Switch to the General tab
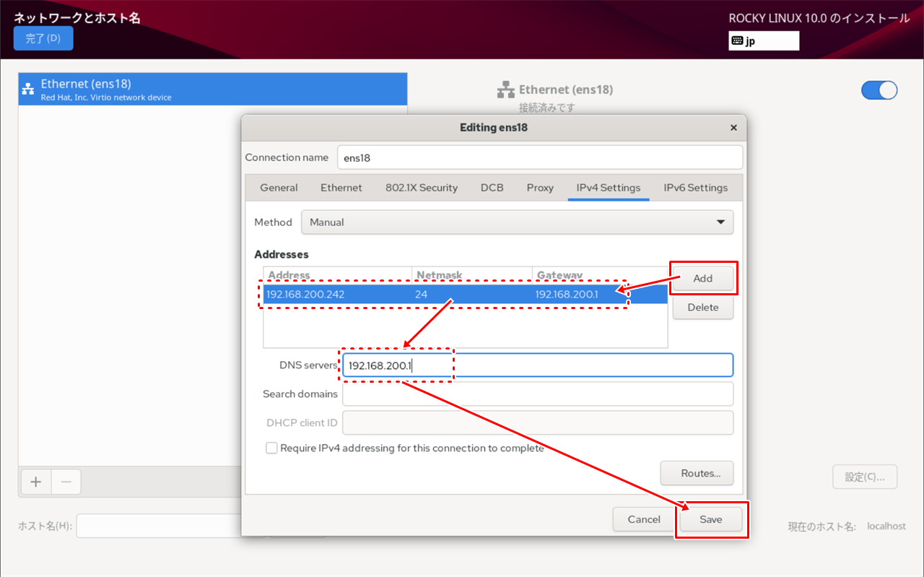The image size is (924, 577). point(279,188)
